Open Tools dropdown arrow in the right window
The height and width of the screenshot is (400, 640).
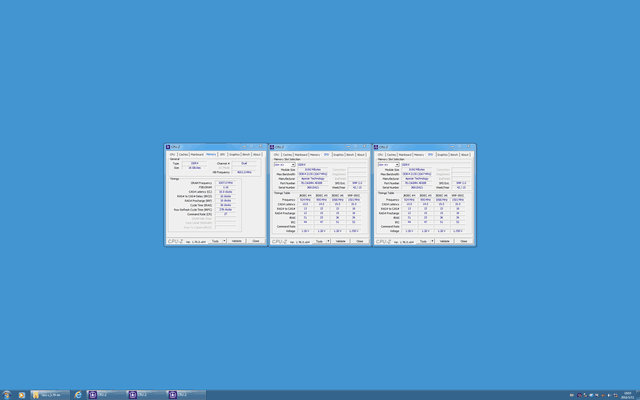coord(433,241)
